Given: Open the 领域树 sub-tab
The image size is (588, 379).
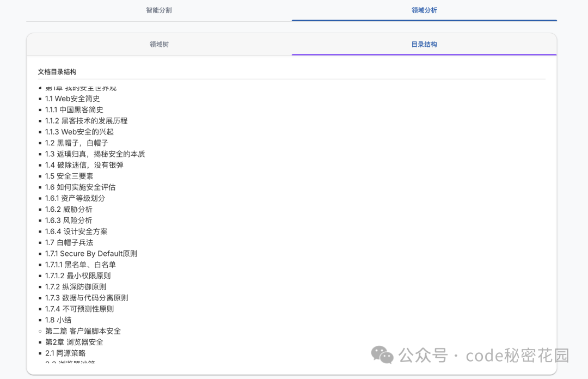Looking at the screenshot, I should [x=159, y=44].
